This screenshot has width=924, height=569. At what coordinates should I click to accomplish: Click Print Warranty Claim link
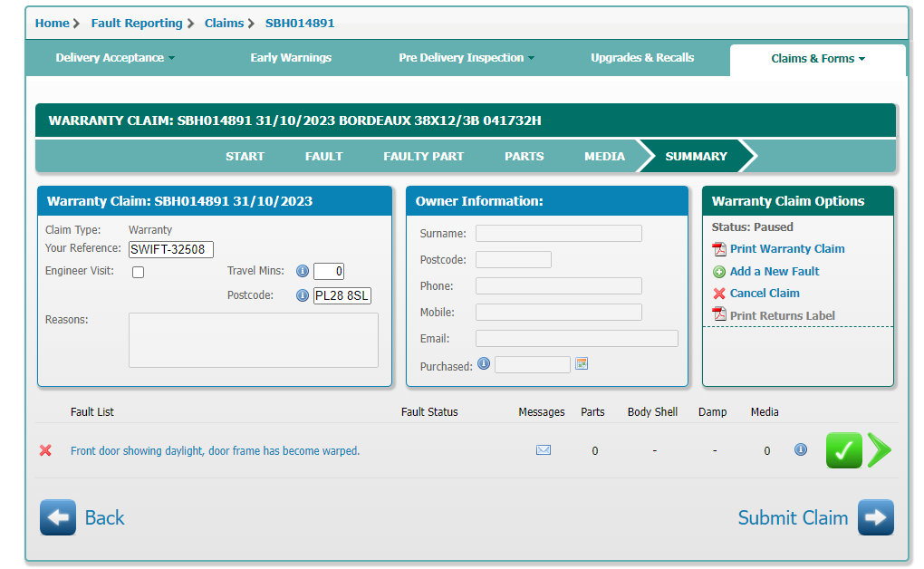(x=786, y=249)
